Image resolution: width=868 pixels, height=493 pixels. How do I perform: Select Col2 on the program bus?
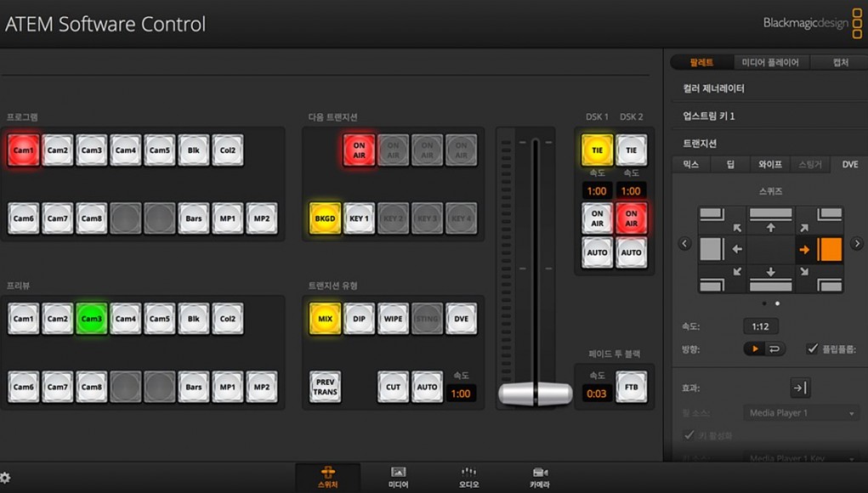[228, 150]
